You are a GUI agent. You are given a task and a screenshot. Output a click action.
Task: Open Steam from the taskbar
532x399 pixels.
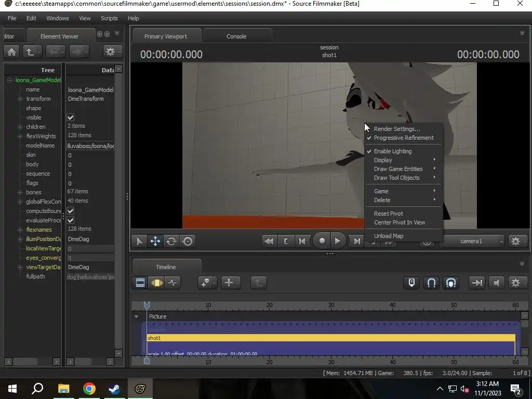tap(114, 389)
